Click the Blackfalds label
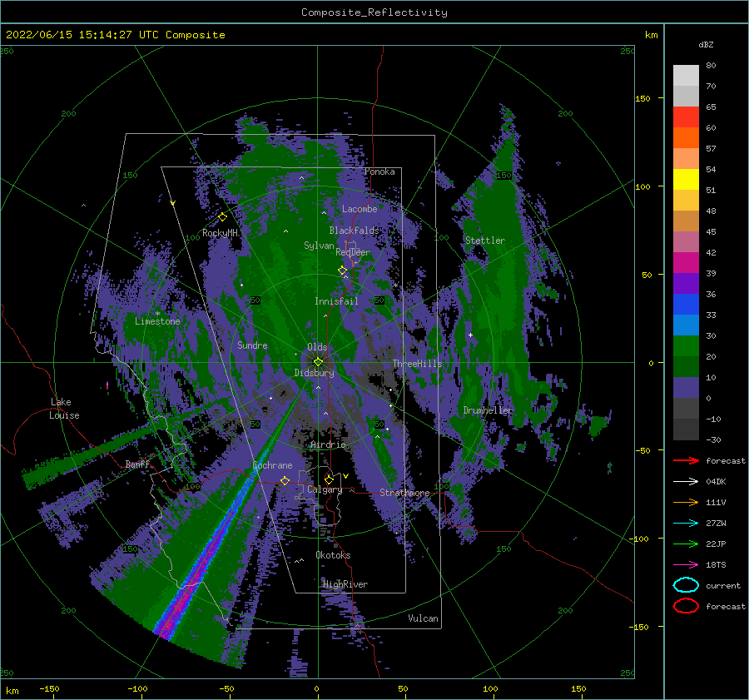 coord(354,231)
